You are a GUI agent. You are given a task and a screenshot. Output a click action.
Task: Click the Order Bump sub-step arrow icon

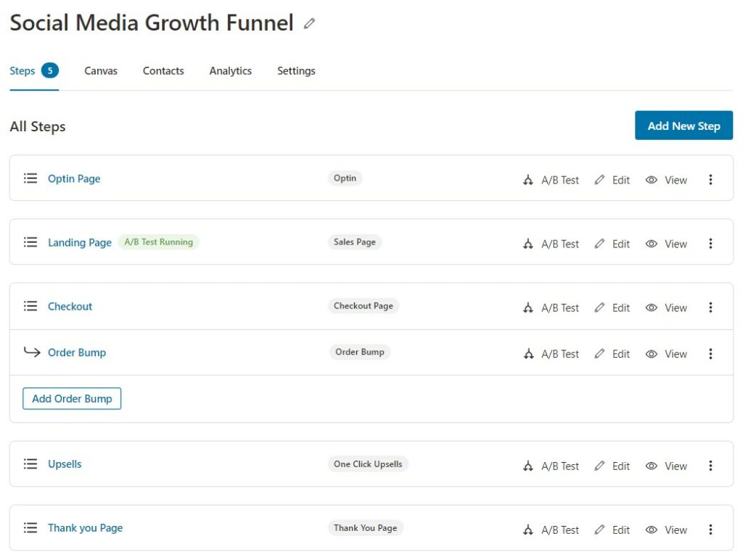pyautogui.click(x=32, y=352)
